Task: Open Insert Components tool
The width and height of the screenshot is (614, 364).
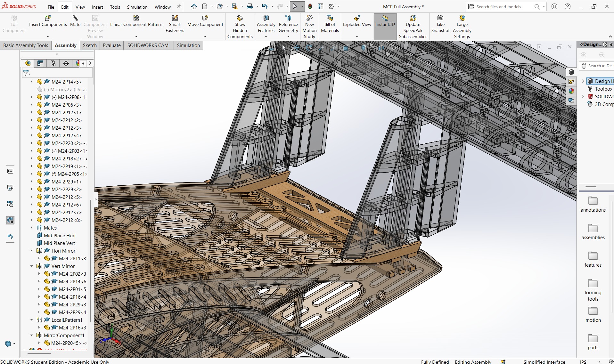Action: [48, 21]
